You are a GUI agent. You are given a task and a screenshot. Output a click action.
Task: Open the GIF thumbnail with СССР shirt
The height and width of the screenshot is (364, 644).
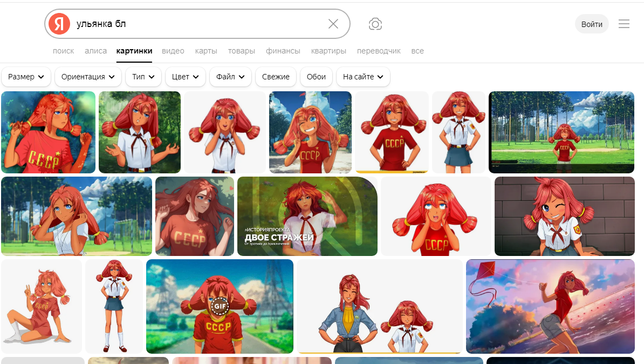220,306
